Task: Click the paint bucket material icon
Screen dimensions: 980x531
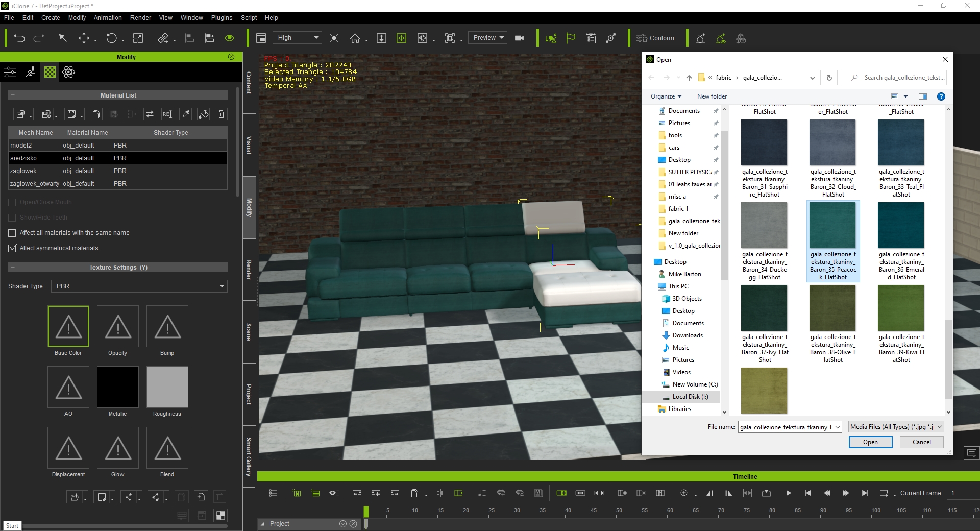Action: click(x=203, y=114)
